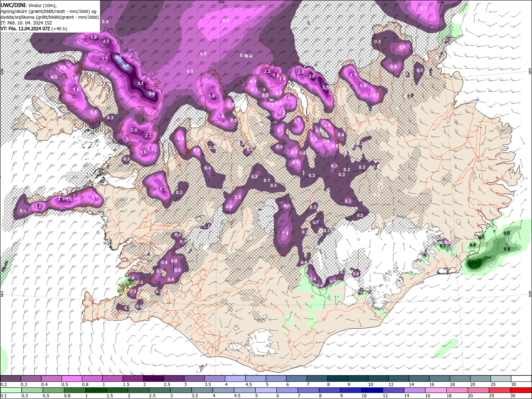532x399 pixels.
Task: Click the 1.9 snowfall value on map
Action: coord(94,37)
